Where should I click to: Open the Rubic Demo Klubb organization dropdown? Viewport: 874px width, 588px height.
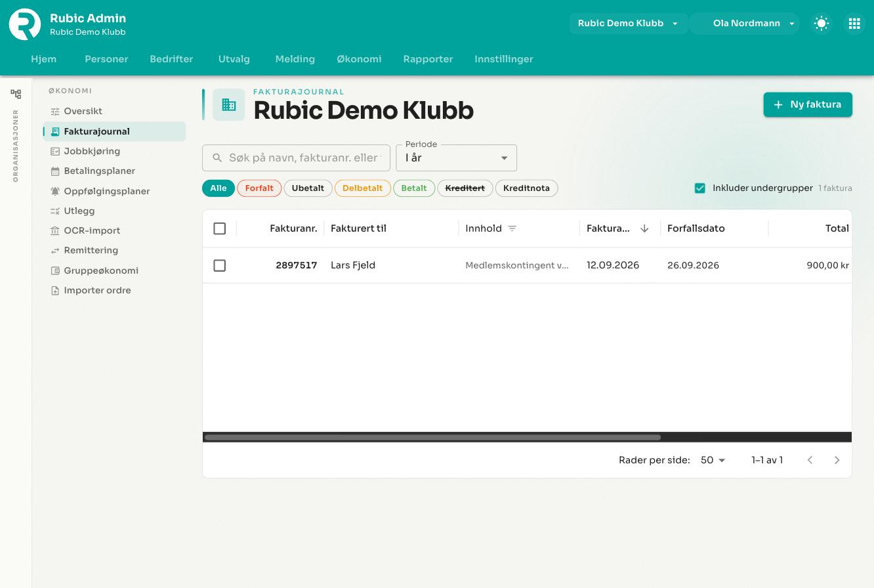(628, 24)
